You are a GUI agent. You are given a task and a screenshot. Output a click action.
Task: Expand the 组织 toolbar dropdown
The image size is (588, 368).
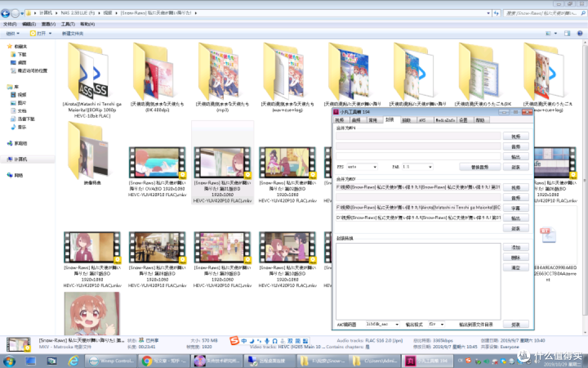click(13, 33)
